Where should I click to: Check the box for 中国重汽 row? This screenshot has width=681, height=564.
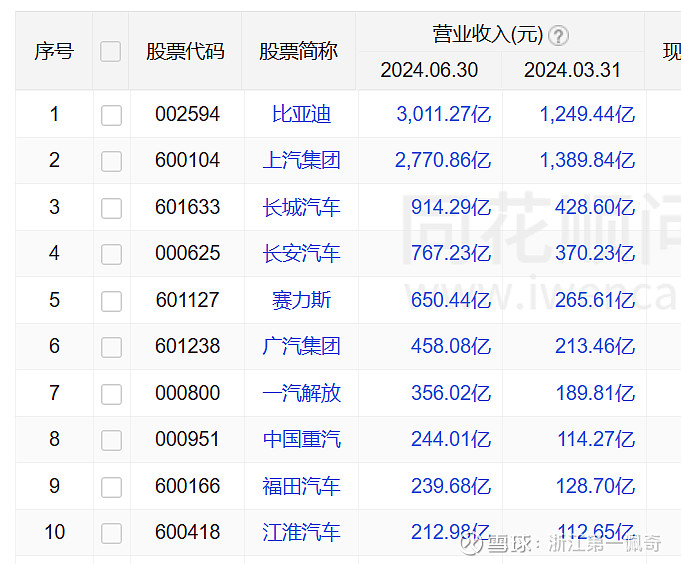[111, 440]
